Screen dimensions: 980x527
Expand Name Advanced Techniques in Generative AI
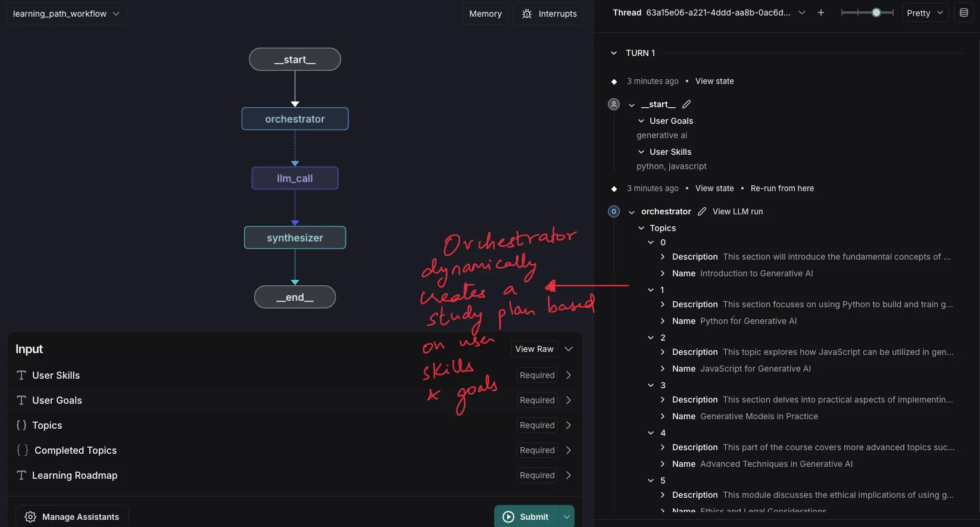click(663, 464)
